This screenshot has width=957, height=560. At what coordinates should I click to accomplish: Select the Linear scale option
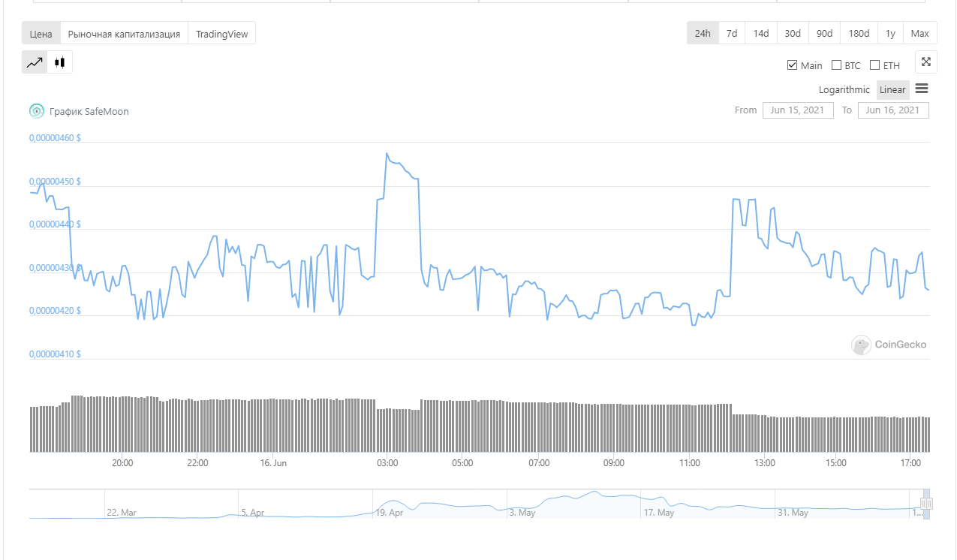tap(892, 89)
